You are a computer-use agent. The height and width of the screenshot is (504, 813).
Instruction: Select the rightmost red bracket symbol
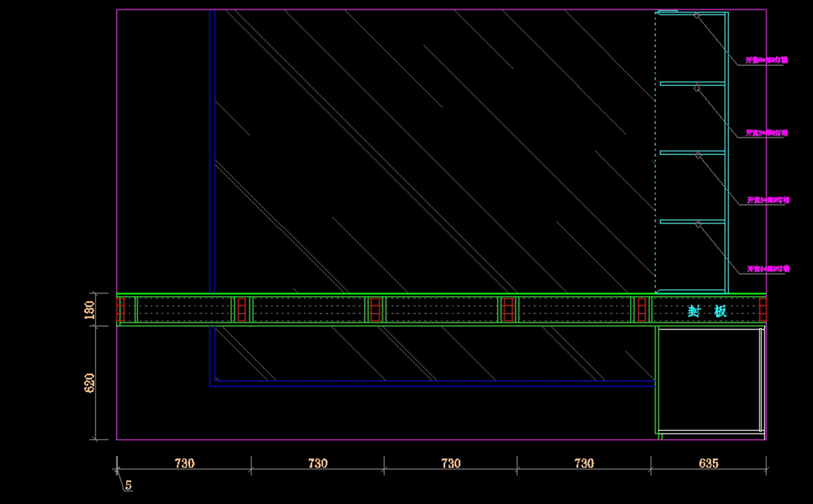tap(762, 310)
